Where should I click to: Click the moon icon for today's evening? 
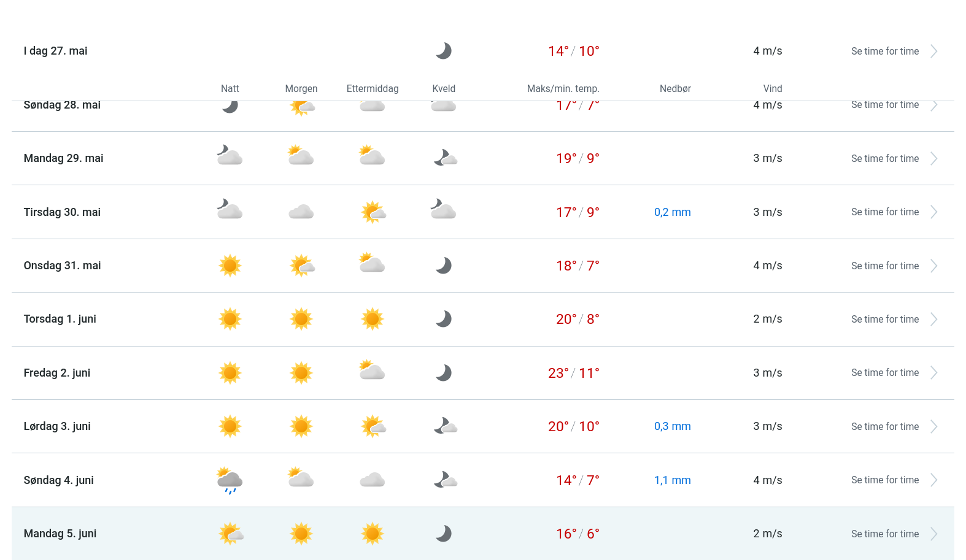tap(443, 51)
